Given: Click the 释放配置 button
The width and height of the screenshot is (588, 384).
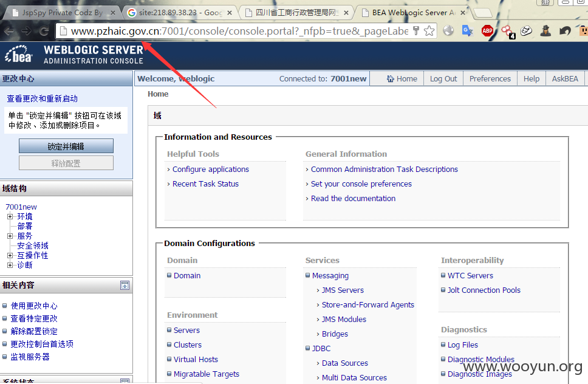Looking at the screenshot, I should click(66, 163).
